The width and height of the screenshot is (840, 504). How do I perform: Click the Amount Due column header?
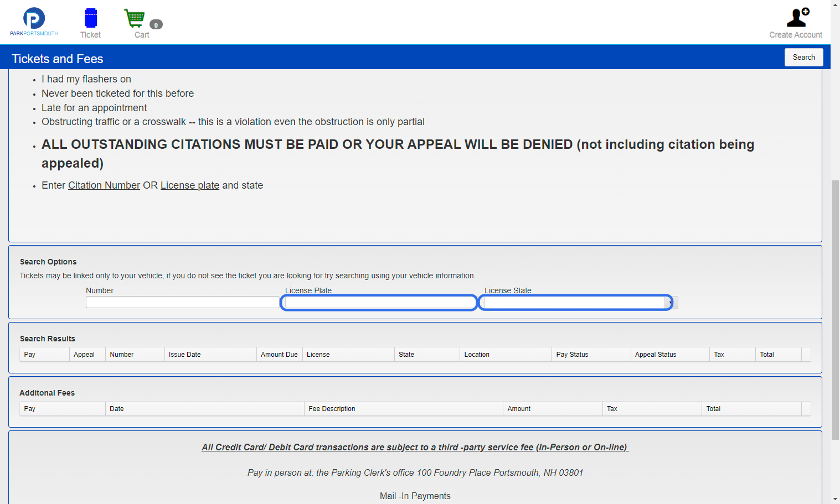279,355
